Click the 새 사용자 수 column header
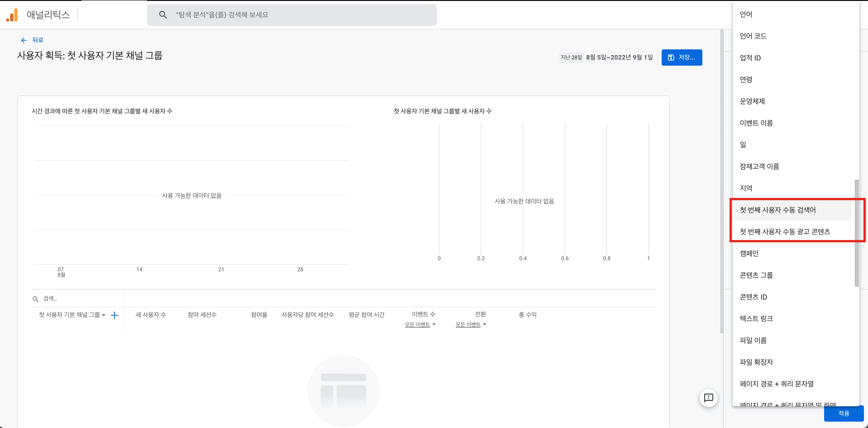This screenshot has width=868, height=428. pyautogui.click(x=151, y=315)
